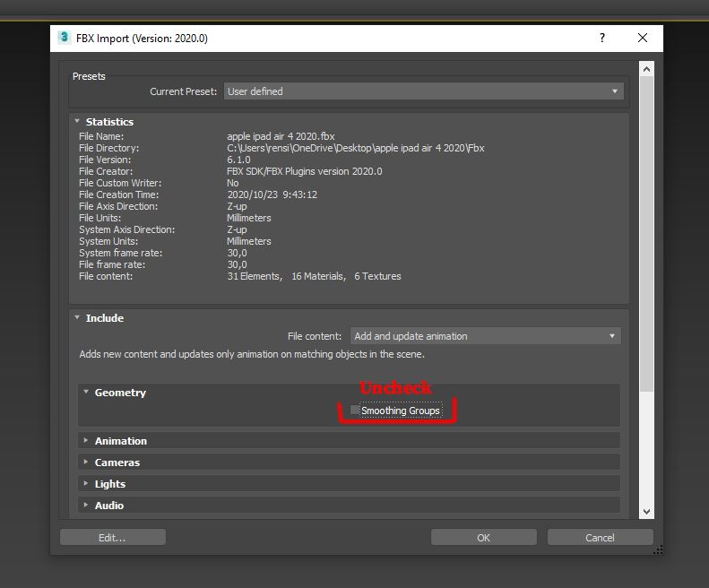Open the help question mark button
Screen dimensions: 709x588
point(601,38)
